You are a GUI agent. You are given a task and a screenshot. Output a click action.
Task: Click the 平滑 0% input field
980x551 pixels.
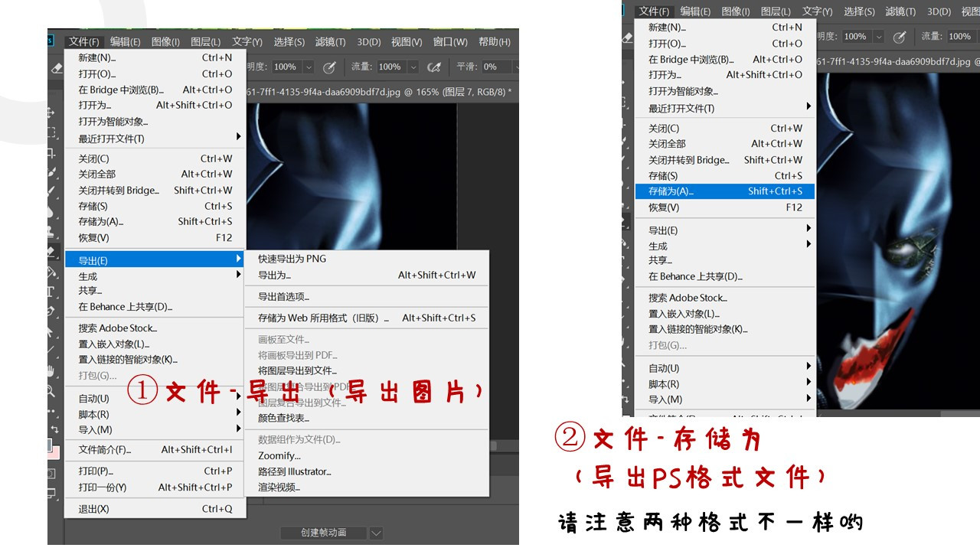492,67
